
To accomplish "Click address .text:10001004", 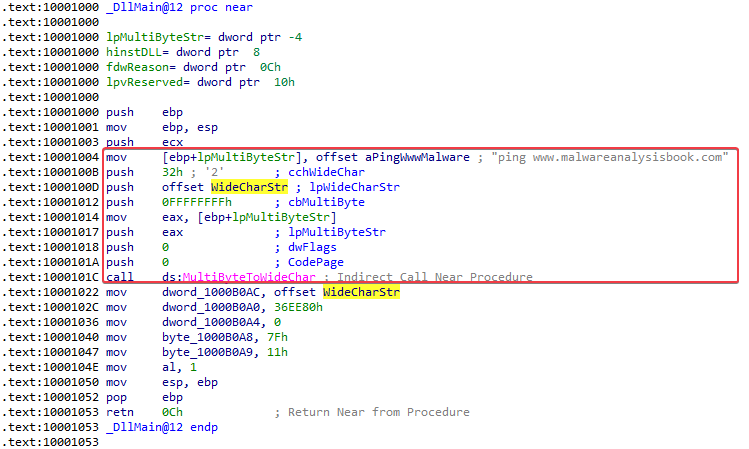I will point(50,157).
